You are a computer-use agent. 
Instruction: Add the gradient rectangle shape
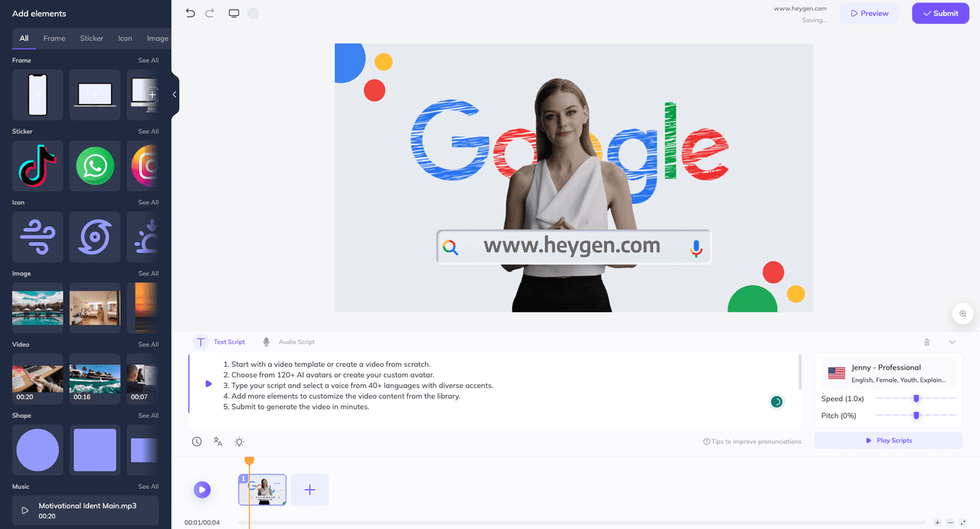pos(143,450)
